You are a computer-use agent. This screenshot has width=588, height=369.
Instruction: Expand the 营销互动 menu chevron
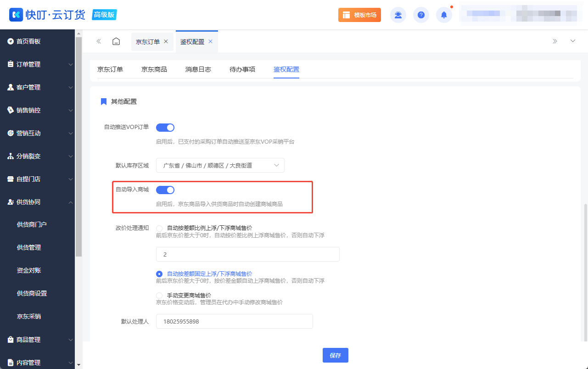[71, 134]
